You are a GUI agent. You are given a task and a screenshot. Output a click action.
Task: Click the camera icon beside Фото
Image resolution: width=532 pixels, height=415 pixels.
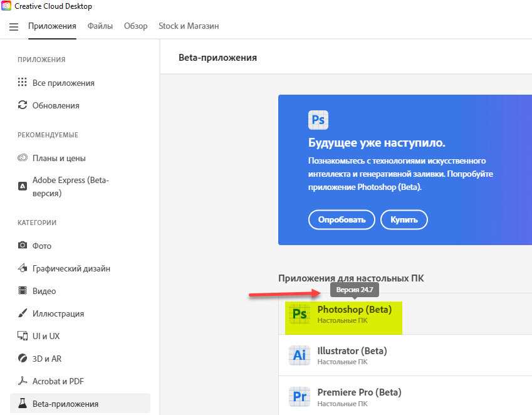(x=23, y=245)
